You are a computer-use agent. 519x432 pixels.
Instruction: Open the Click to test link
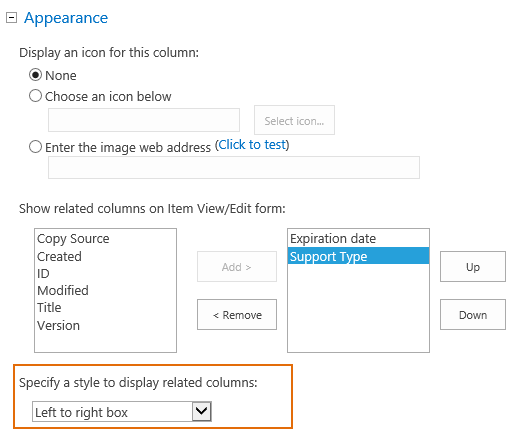tap(252, 145)
